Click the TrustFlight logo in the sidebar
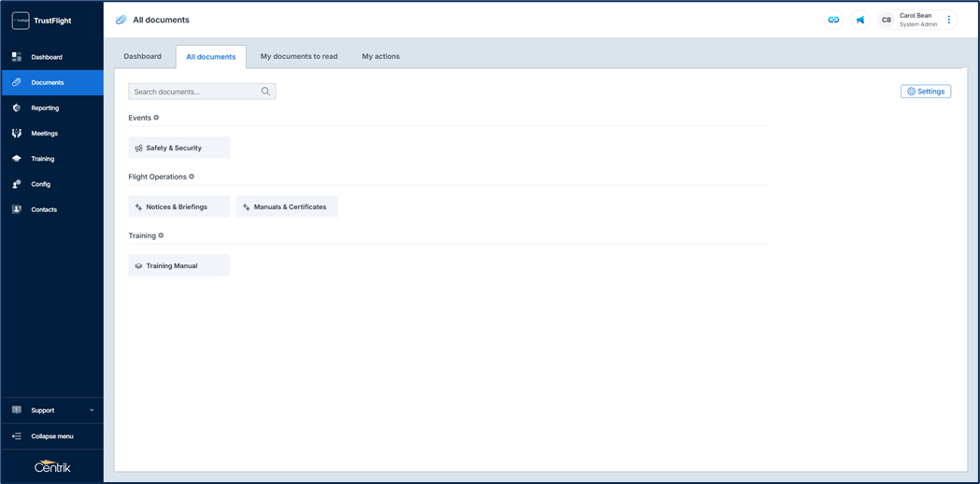The image size is (980, 484). [x=21, y=21]
